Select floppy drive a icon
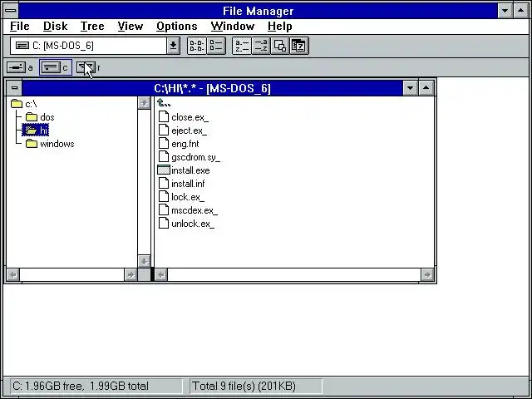Screen dimensions: 532x399 pos(17,67)
